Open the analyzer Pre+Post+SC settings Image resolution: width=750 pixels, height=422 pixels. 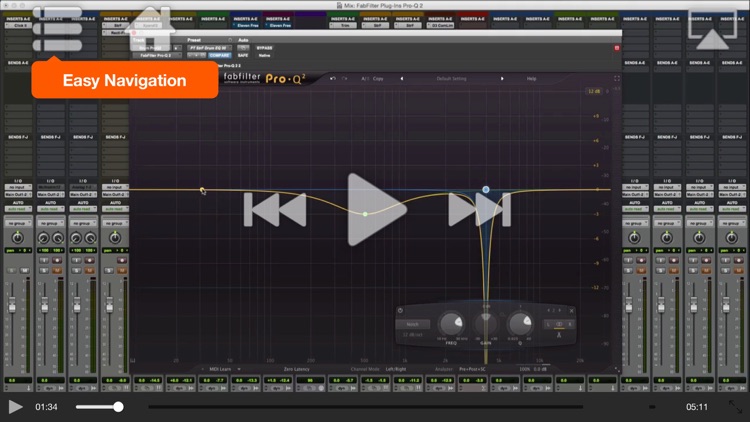pyautogui.click(x=472, y=369)
